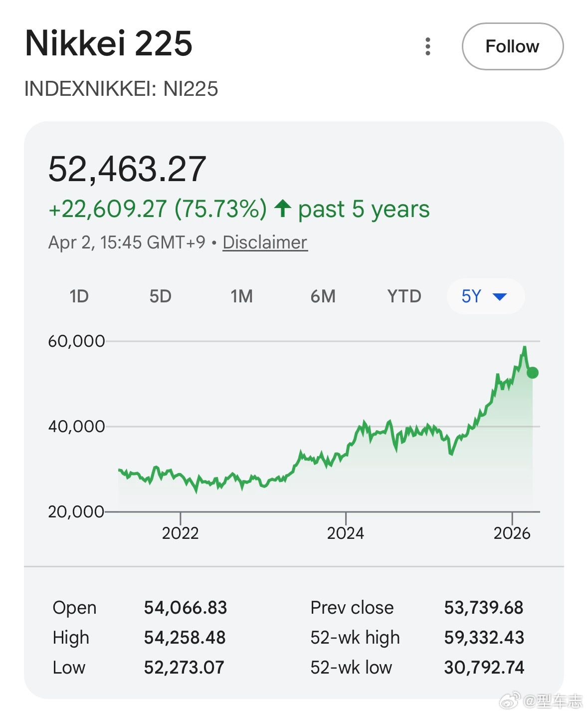The image size is (588, 715).
Task: Choose the 6M time range
Action: click(x=323, y=296)
